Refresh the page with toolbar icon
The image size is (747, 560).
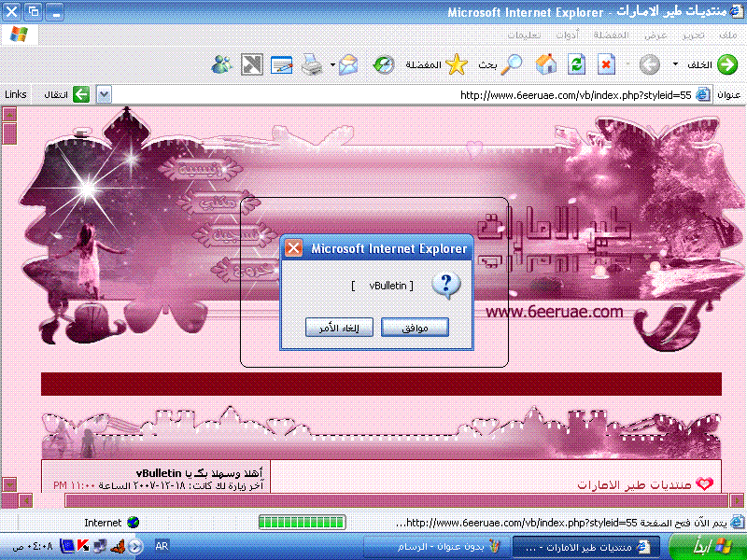tap(577, 64)
